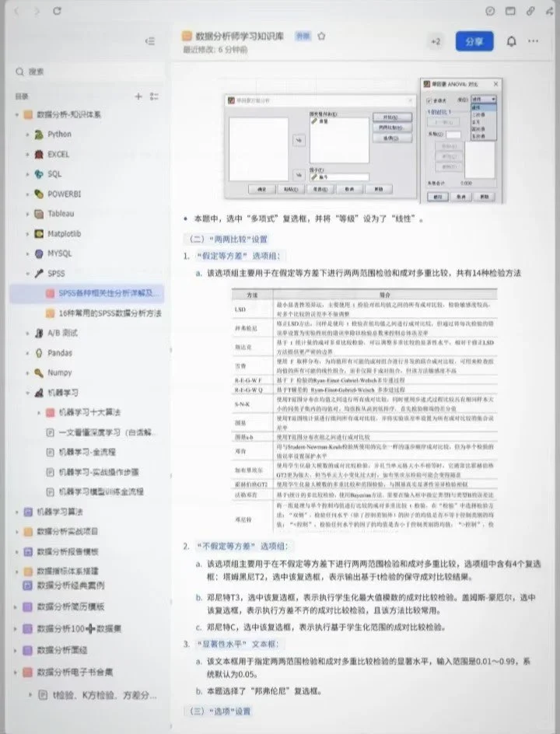Open the 14种检验方法 table image
This screenshot has height=734, width=560.
[x=364, y=409]
